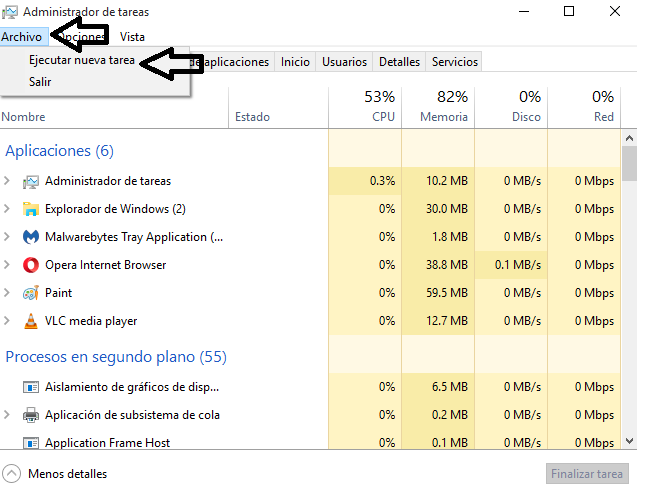This screenshot has width=645, height=499.
Task: Expand Aplicación de subsistema de cola row
Action: (x=7, y=415)
